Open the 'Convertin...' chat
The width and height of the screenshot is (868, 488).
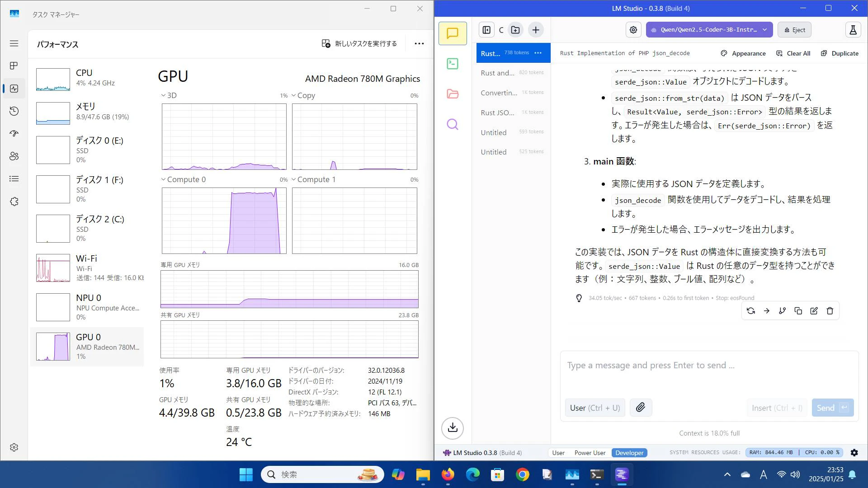513,93
